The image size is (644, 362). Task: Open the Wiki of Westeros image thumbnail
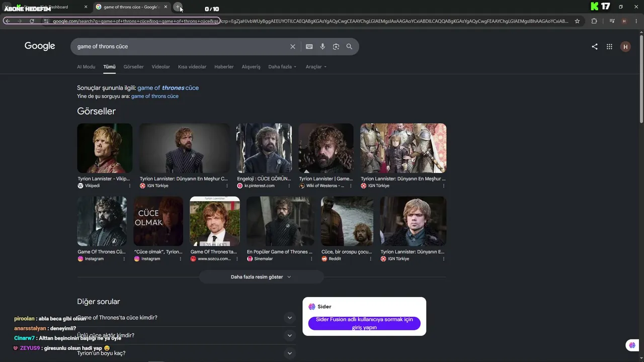click(x=326, y=148)
